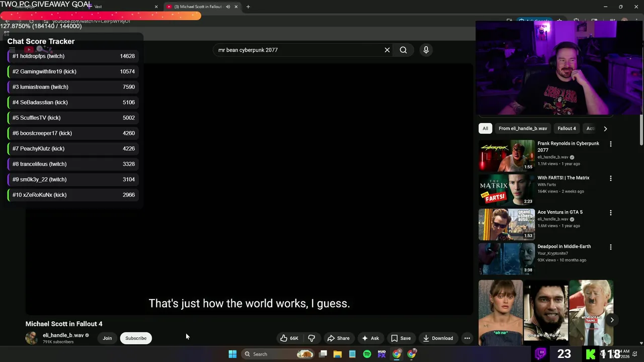Open the HUD FX taskbar app

pos(381,354)
